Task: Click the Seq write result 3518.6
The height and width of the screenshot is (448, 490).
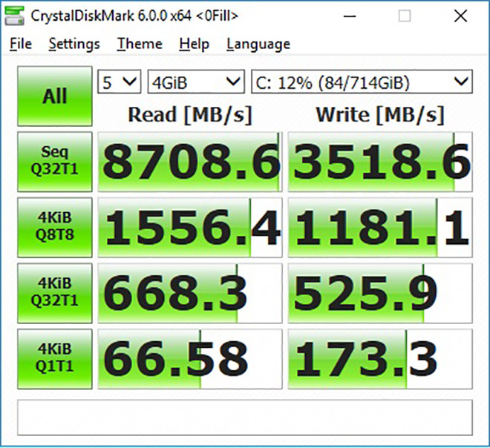Action: click(x=380, y=162)
